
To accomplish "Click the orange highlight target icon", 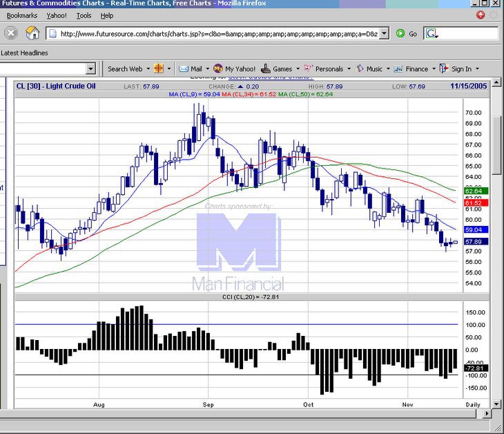I will (x=159, y=68).
